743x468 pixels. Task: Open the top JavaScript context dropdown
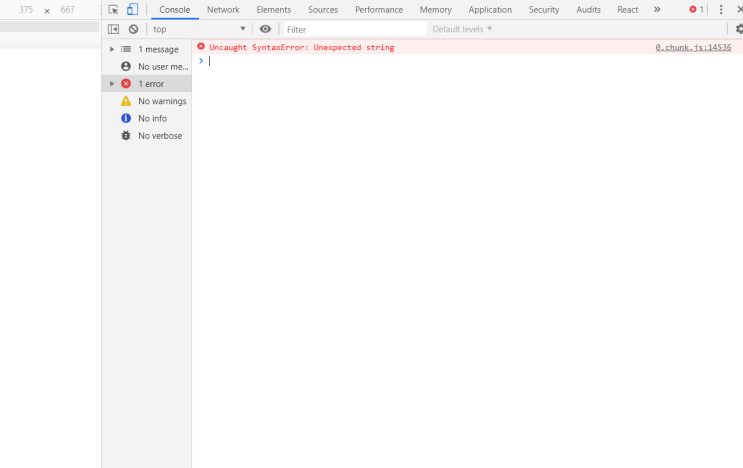pos(199,29)
